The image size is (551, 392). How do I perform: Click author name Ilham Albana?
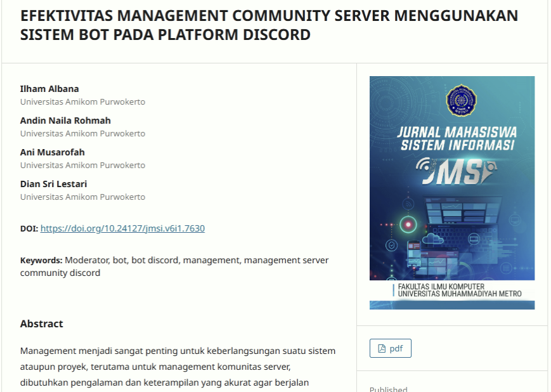pyautogui.click(x=49, y=89)
